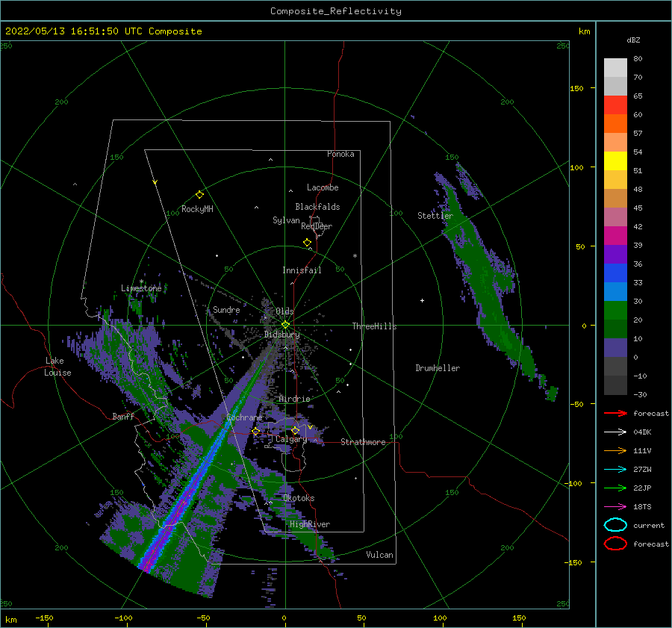This screenshot has height=628, width=672.
Task: Click the HighRiver town label
Action: 310,524
